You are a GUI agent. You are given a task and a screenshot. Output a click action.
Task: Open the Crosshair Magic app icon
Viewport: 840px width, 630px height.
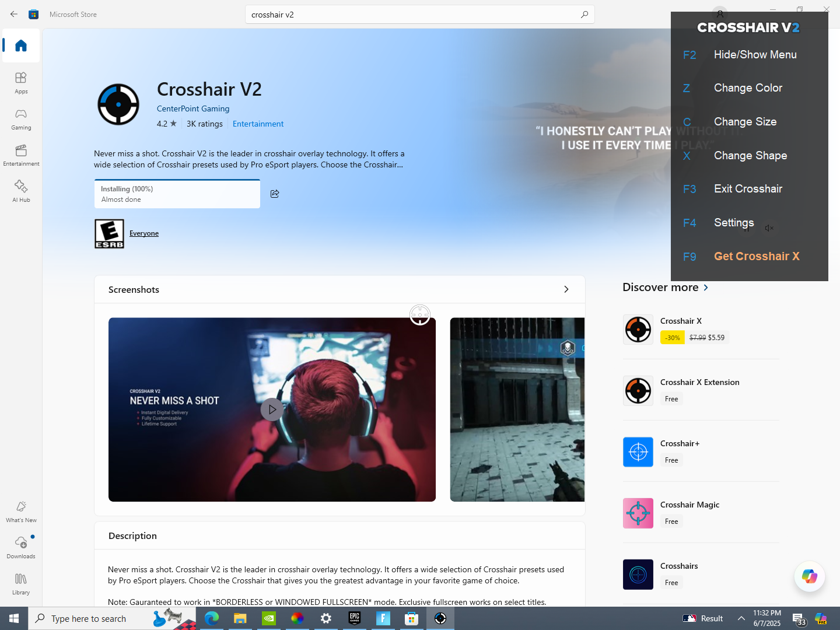click(x=638, y=513)
